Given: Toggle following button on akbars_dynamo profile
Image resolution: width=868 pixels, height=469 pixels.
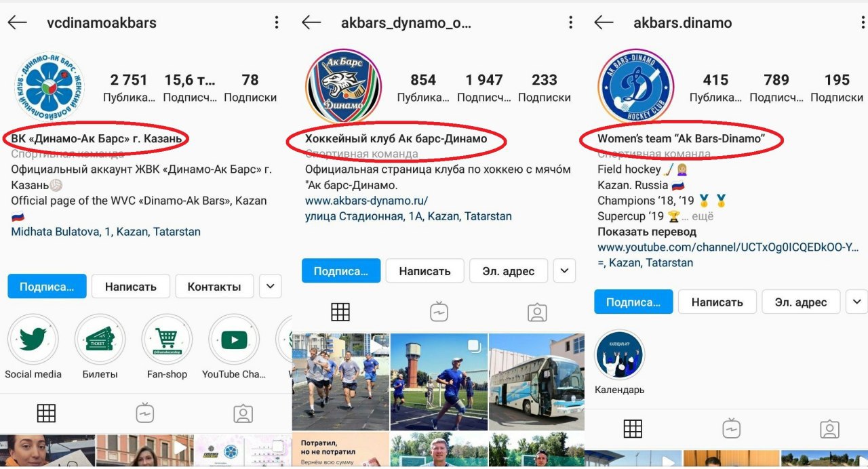Looking at the screenshot, I should (341, 271).
